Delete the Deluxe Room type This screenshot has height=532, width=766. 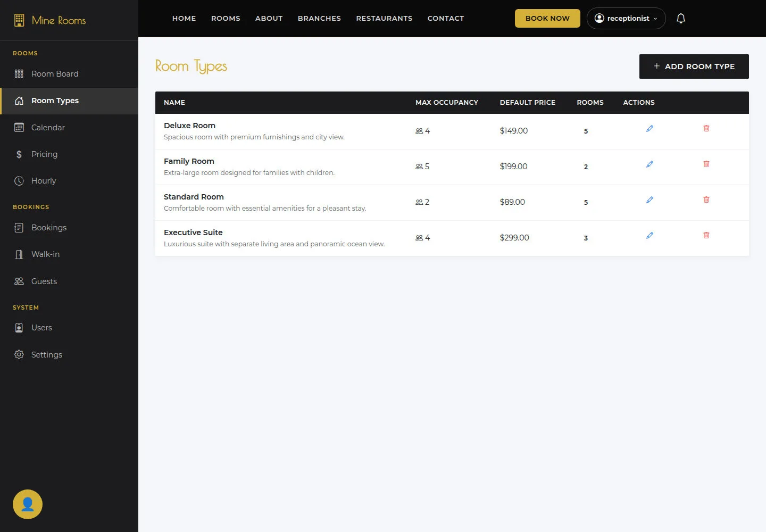[x=706, y=129]
